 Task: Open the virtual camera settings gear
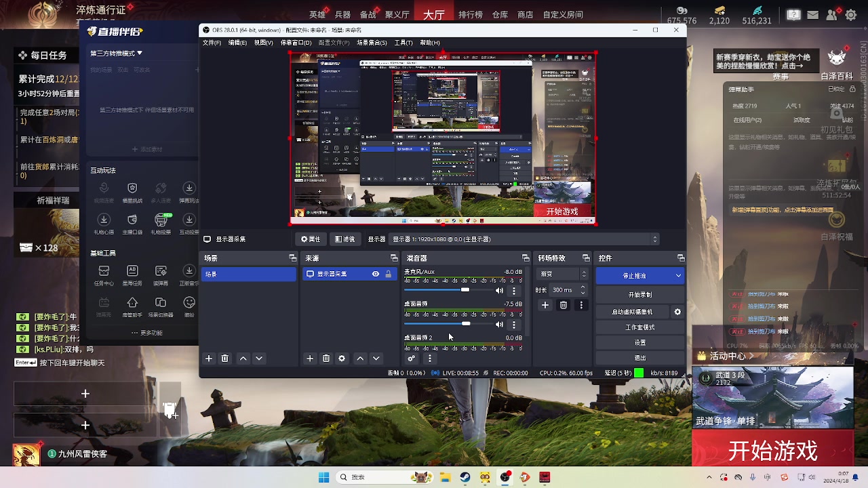click(677, 312)
